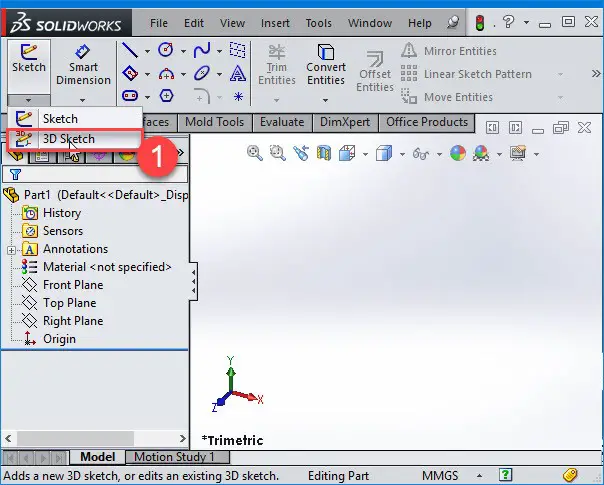Click the Previous View icon
The image size is (604, 485).
pos(301,153)
